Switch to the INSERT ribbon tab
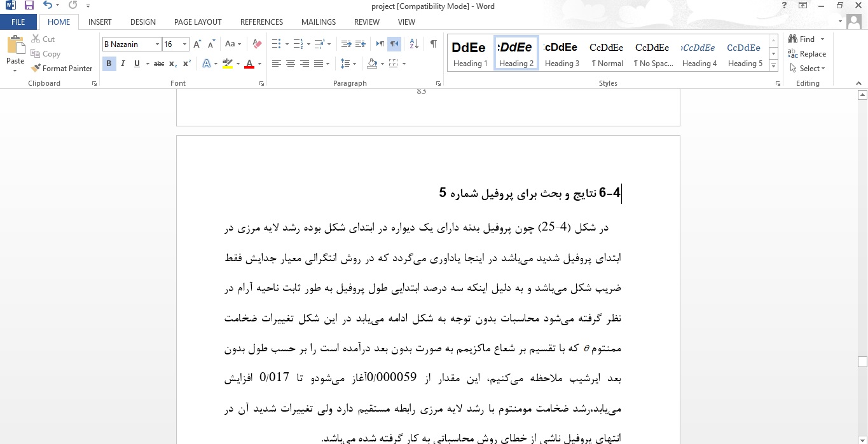This screenshot has height=444, width=868. 99,22
